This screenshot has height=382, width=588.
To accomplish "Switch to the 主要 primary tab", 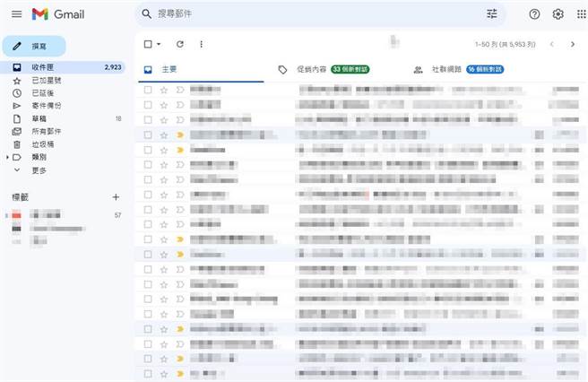I will (201, 69).
